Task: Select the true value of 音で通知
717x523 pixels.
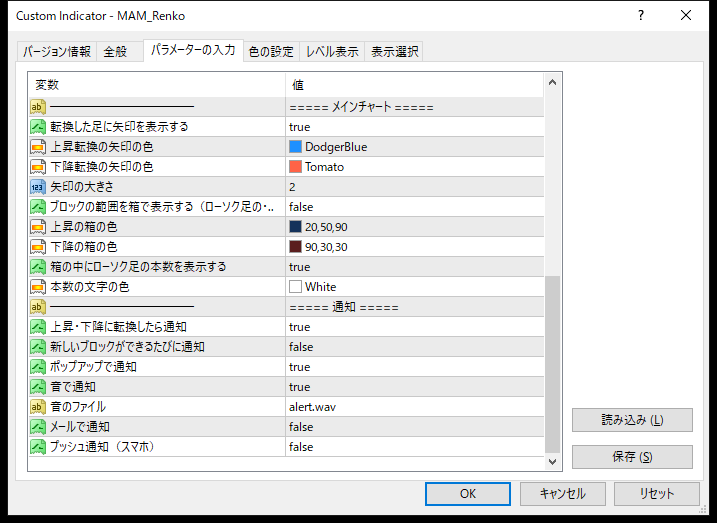Action: pos(300,387)
